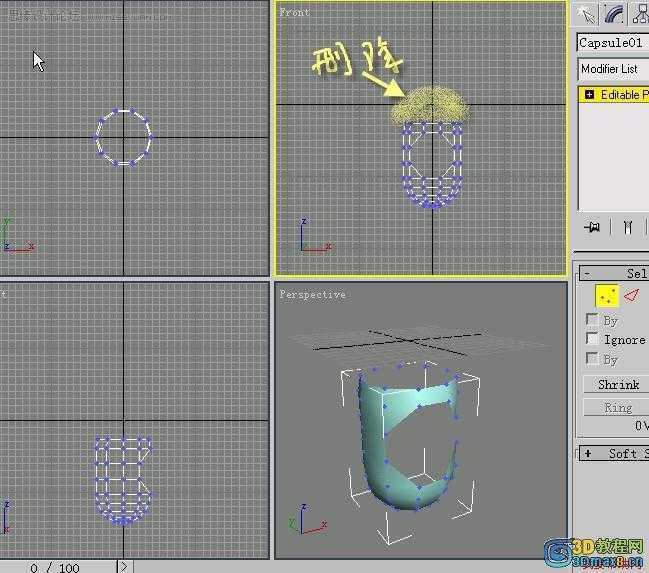This screenshot has height=573, width=649.
Task: Activate the top-left viewport with circle wireframe
Action: [x=135, y=138]
